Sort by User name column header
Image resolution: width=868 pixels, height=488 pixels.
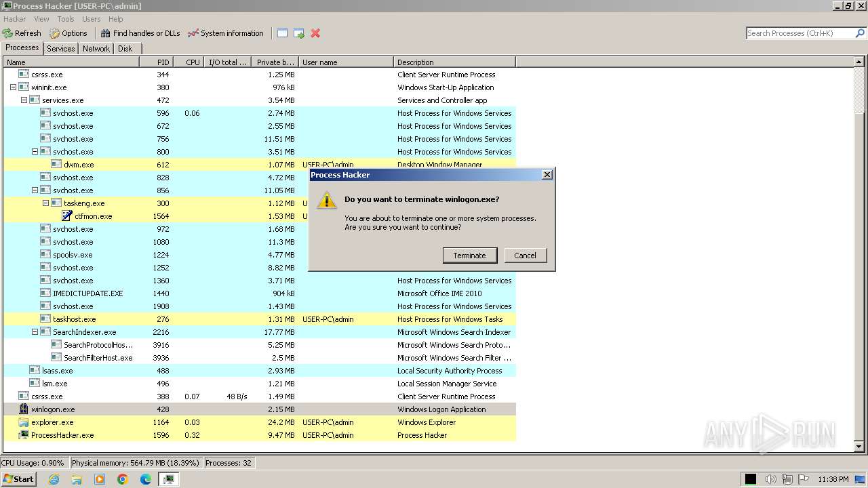point(346,62)
